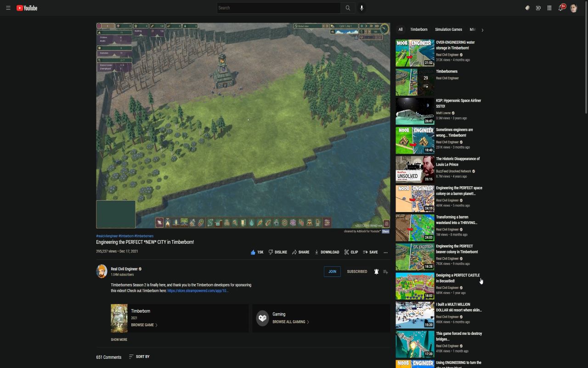The height and width of the screenshot is (368, 588).
Task: Open the YouTube apps grid
Action: [549, 8]
